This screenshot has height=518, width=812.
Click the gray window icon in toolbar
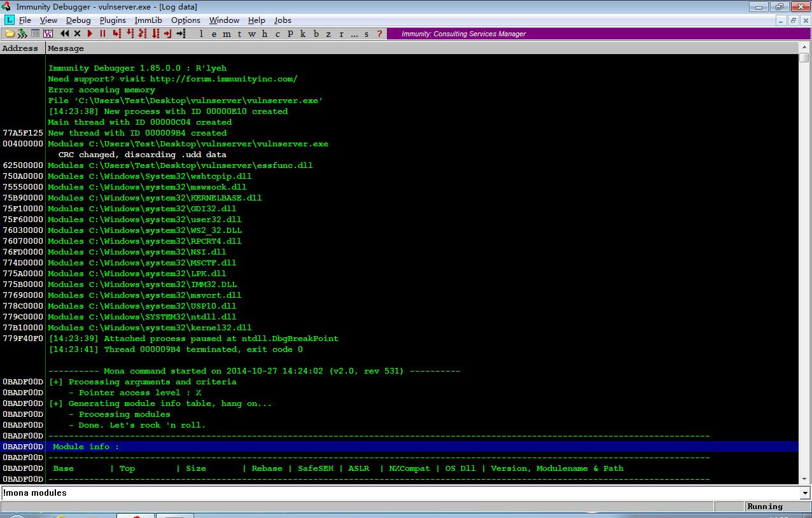[x=36, y=34]
